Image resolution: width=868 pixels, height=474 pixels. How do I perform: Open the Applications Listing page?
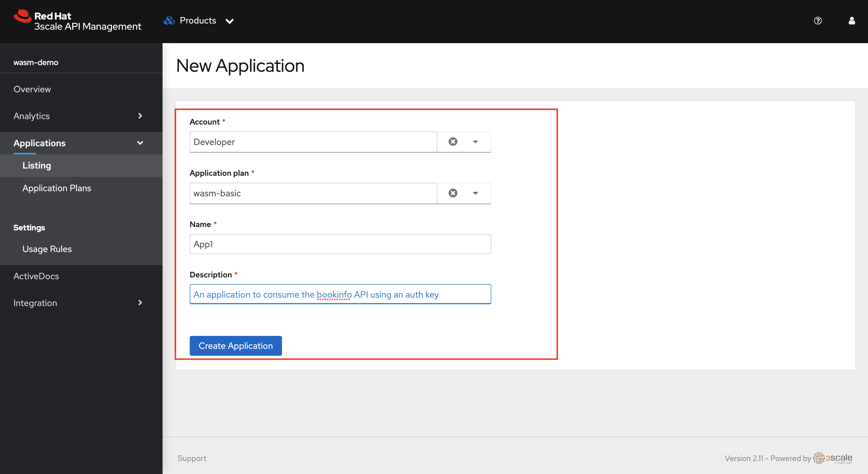click(x=36, y=165)
